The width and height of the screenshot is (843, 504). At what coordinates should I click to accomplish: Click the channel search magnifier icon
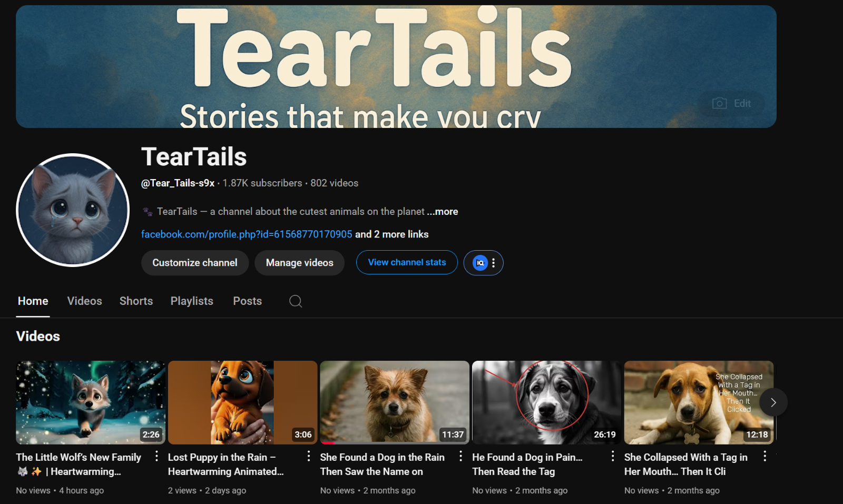pyautogui.click(x=296, y=301)
